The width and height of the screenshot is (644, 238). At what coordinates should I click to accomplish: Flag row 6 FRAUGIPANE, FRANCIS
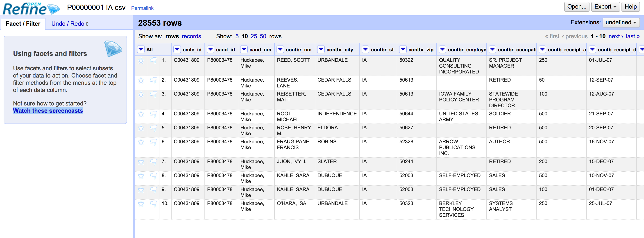click(x=153, y=142)
